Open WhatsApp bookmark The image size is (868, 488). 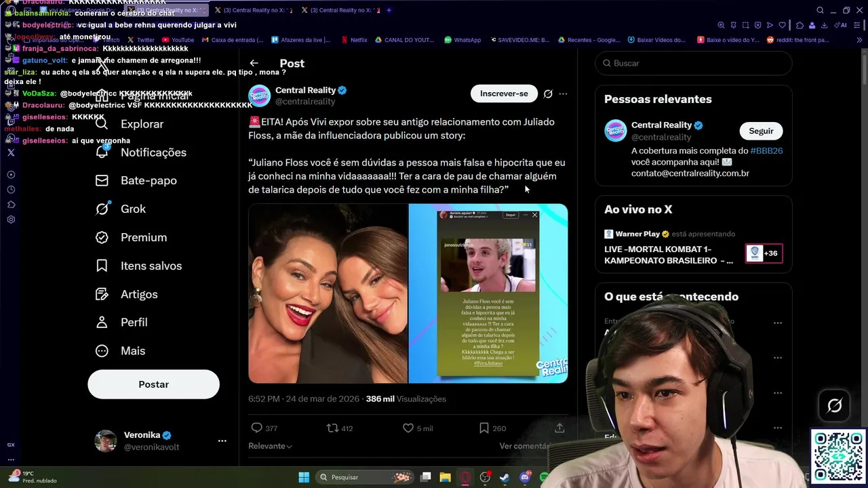[462, 40]
